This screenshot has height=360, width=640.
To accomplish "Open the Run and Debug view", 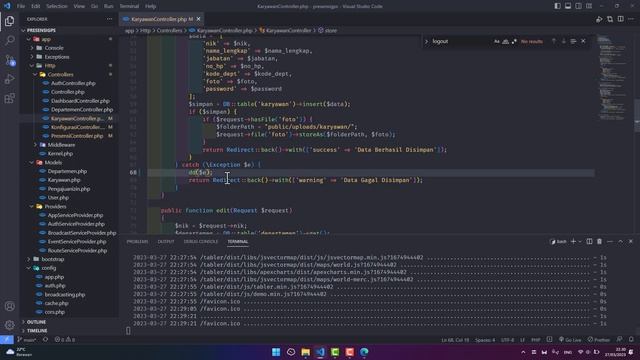I will [9, 79].
